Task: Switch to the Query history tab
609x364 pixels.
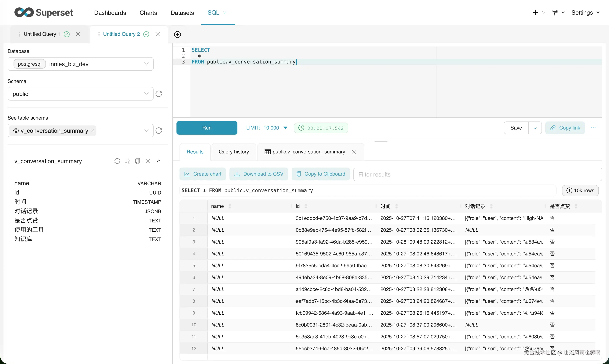Action: pos(233,152)
